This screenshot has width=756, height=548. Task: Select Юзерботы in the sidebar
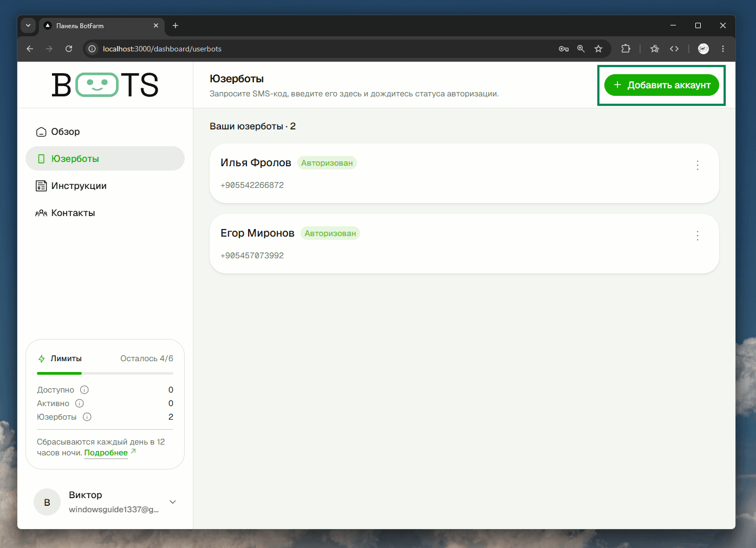105,159
